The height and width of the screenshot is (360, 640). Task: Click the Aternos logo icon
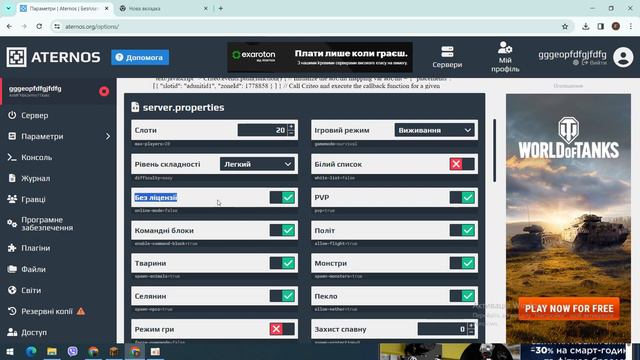coord(16,57)
